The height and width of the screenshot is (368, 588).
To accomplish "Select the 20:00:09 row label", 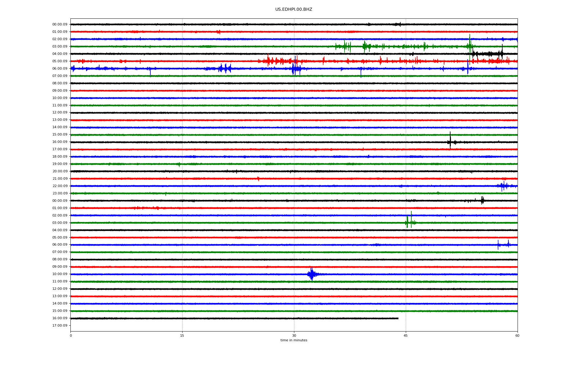I will [x=60, y=171].
